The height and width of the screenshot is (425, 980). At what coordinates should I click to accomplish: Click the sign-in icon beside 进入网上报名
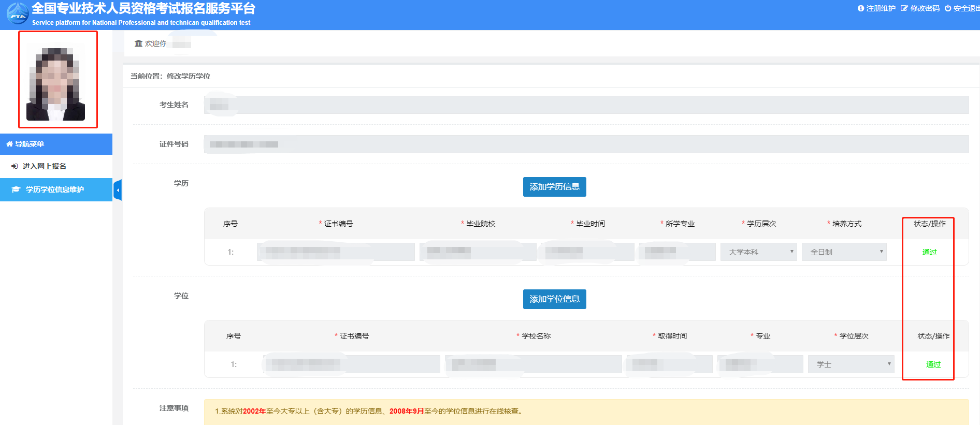[15, 166]
